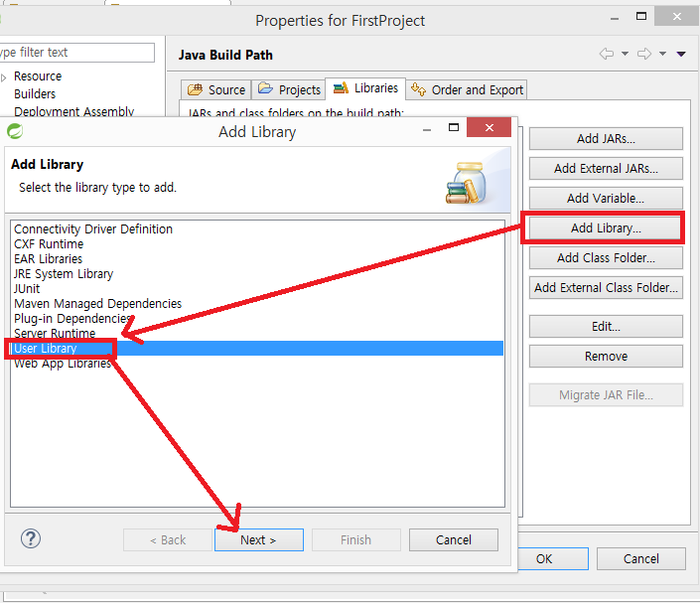
Task: Click the back navigation arrow in Java Build Path header
Action: point(608,54)
